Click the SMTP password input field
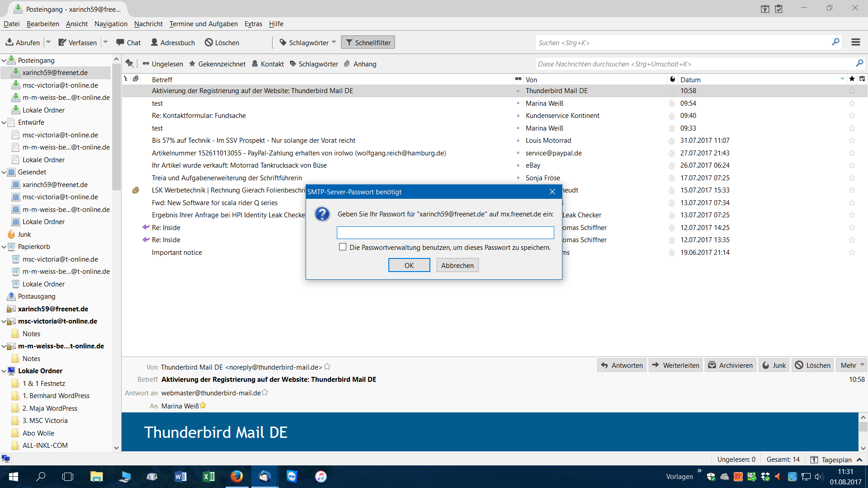The width and height of the screenshot is (868, 488). 445,233
